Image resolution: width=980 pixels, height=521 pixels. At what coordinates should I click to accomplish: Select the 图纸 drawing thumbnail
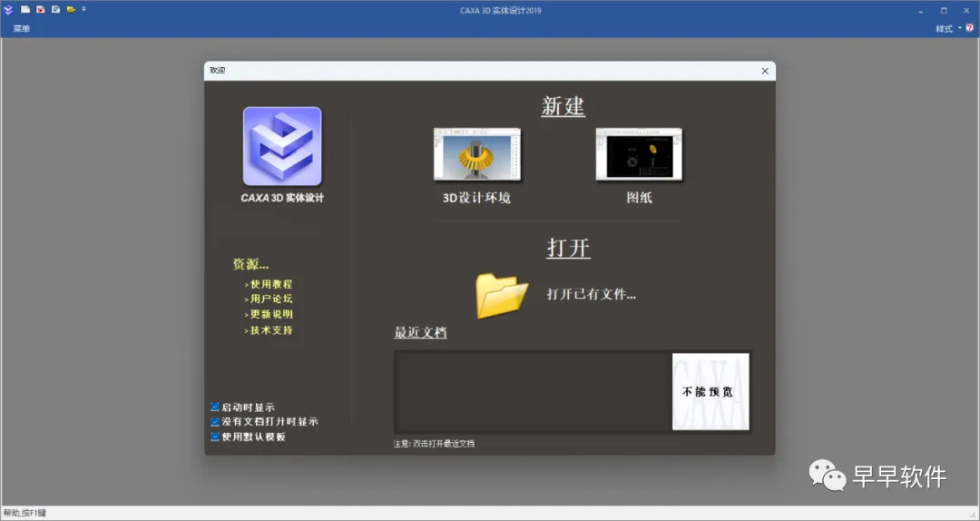639,154
